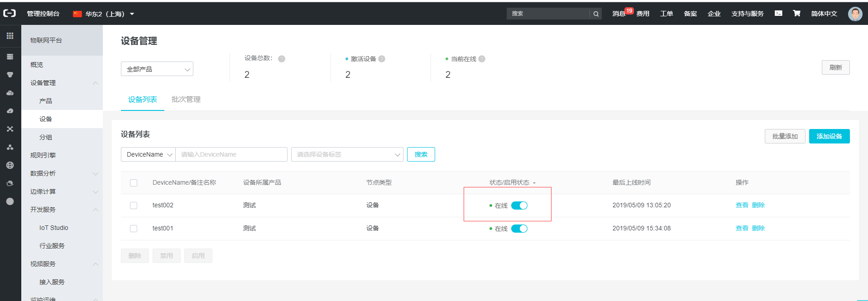This screenshot has height=301, width=868.
Task: Click 删除 link for test001
Action: point(758,228)
